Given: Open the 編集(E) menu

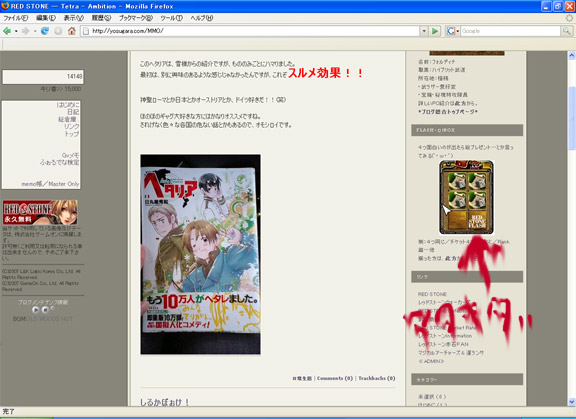Looking at the screenshot, I should [46, 18].
